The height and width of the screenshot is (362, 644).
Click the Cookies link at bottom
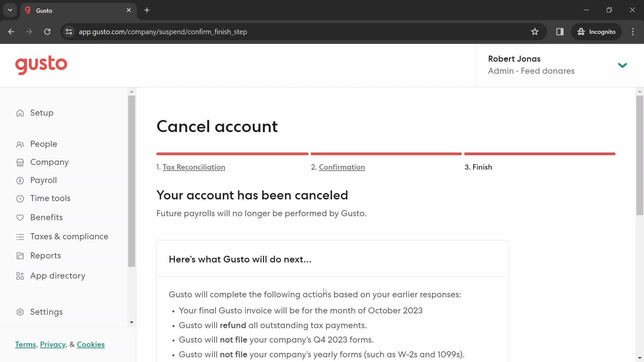coord(91,344)
